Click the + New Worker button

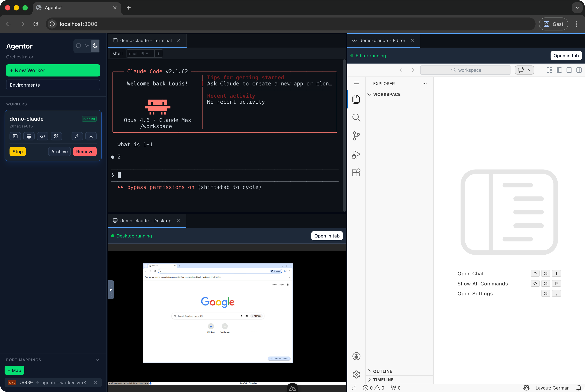coord(53,70)
